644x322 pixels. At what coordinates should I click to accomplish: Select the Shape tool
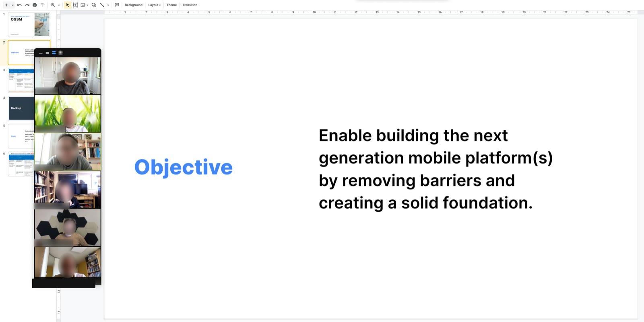click(x=94, y=5)
